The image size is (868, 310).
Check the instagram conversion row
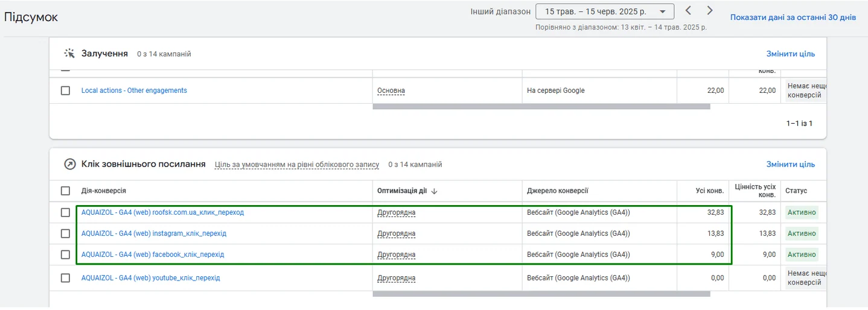tap(65, 233)
